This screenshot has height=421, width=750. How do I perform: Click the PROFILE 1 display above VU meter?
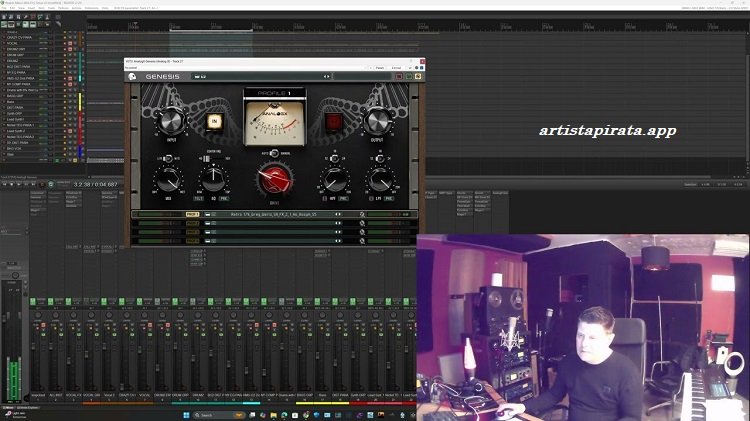275,93
